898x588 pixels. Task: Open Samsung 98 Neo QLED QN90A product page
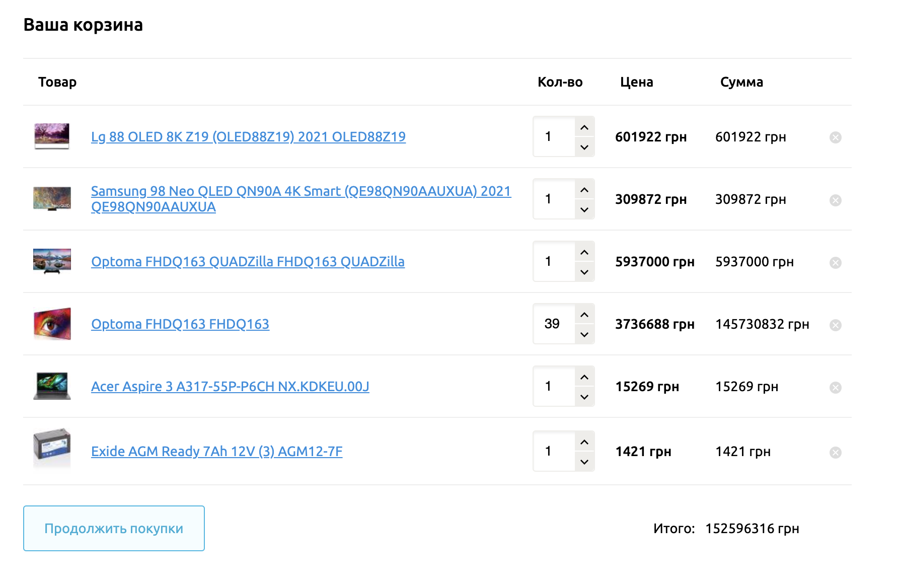pyautogui.click(x=301, y=192)
